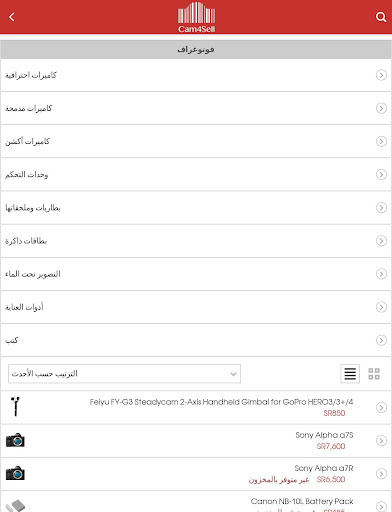Open التصوير تحت الماء category
The image size is (392, 512).
(x=196, y=274)
